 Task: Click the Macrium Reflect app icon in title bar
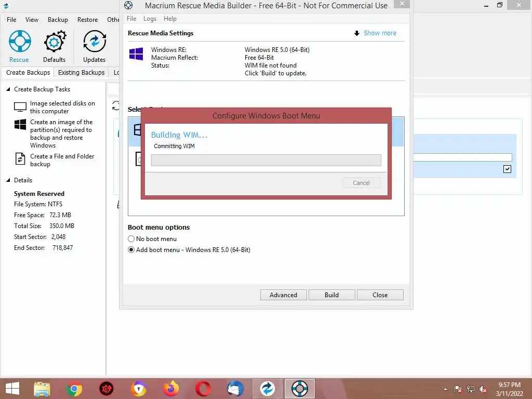click(x=6, y=5)
